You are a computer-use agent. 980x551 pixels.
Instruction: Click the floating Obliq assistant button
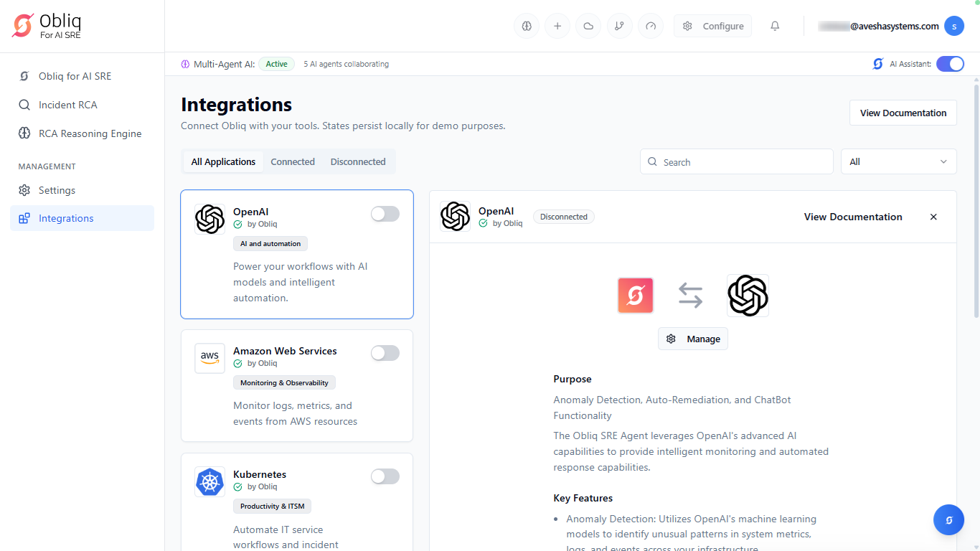tap(948, 520)
